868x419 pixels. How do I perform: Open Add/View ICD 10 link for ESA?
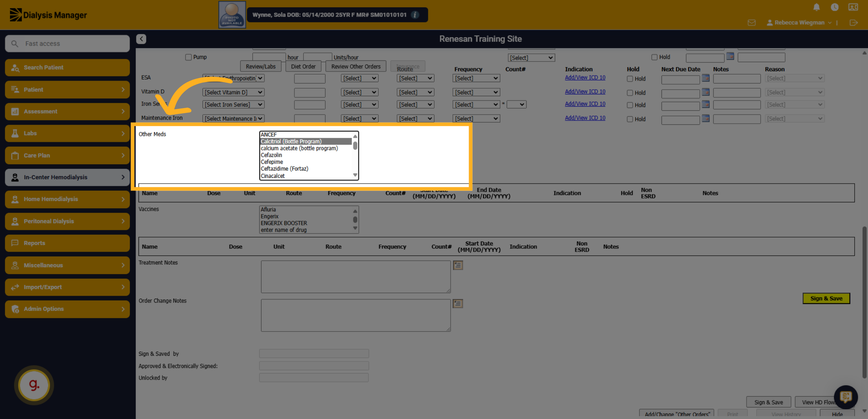(585, 77)
